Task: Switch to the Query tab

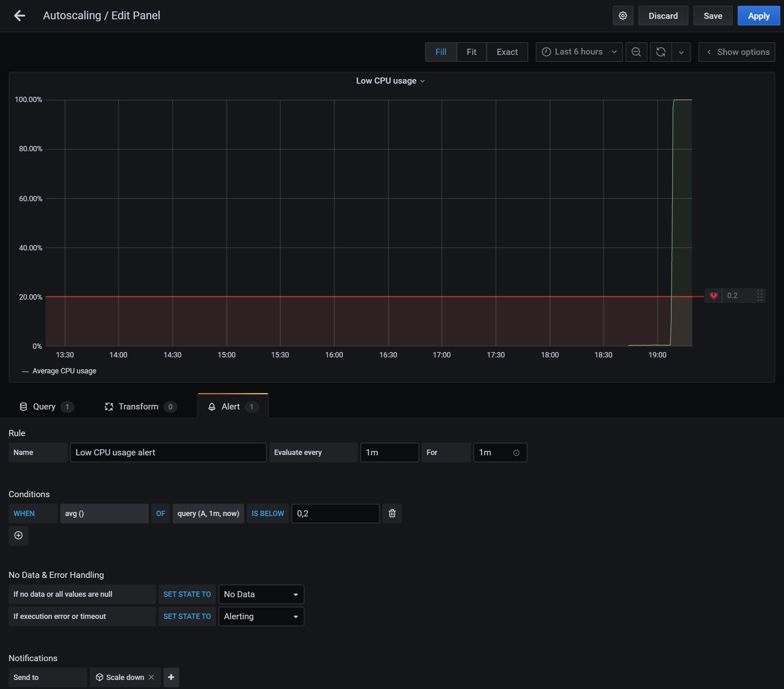Action: 44,407
